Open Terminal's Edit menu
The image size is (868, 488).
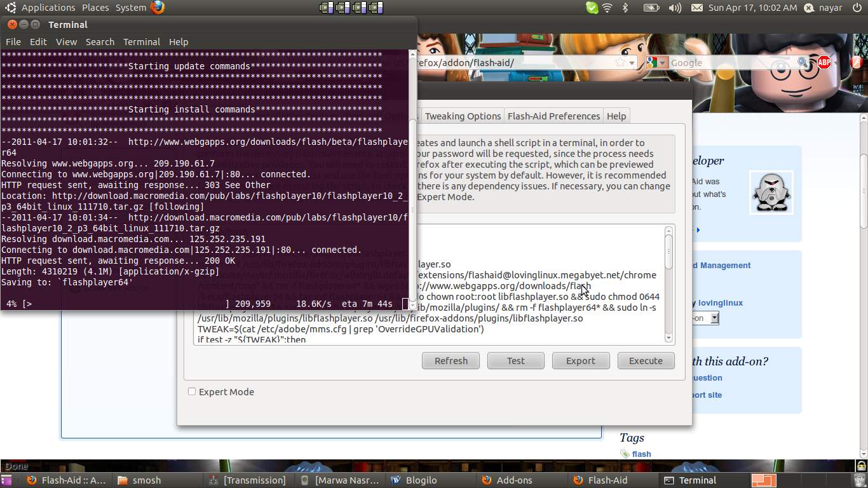pyautogui.click(x=38, y=41)
